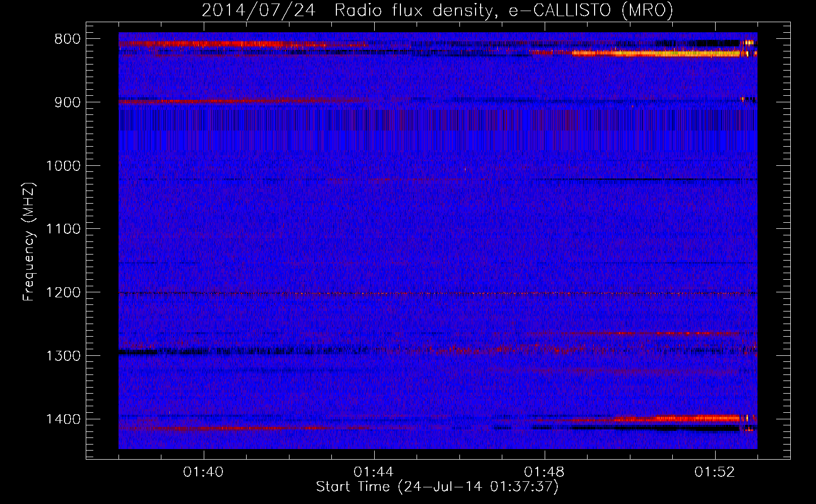Screen dimensions: 816x504
Task: Select the 1100 frequency axis label
Action: point(63,229)
